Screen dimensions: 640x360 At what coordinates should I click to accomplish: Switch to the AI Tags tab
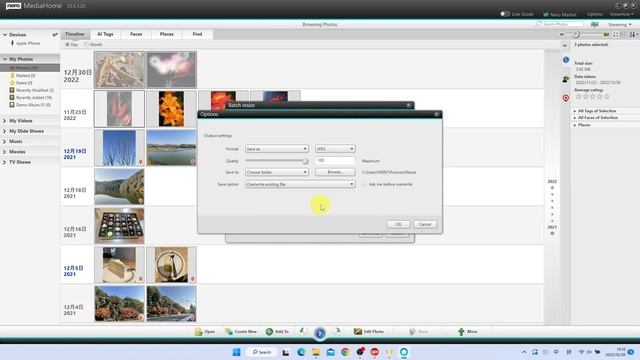[x=105, y=34]
